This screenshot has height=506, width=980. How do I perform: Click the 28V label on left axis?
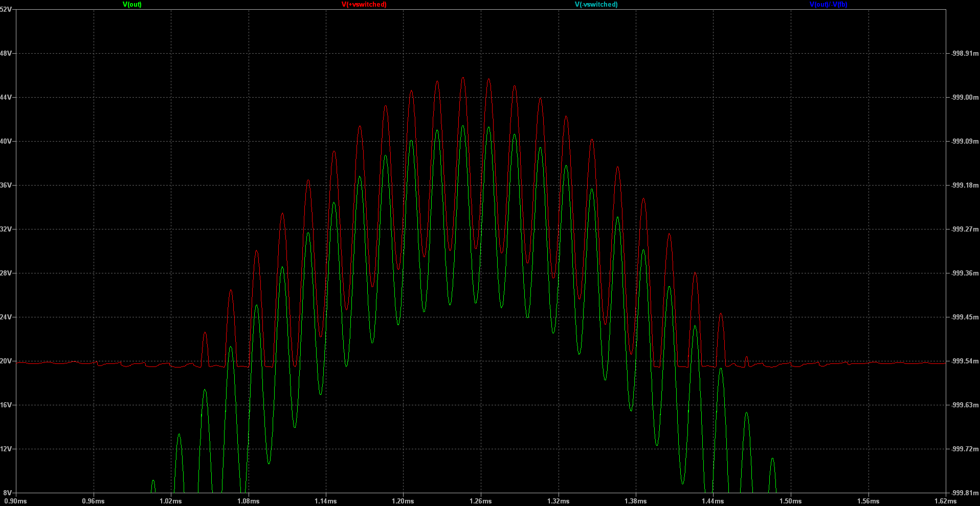tap(6, 273)
